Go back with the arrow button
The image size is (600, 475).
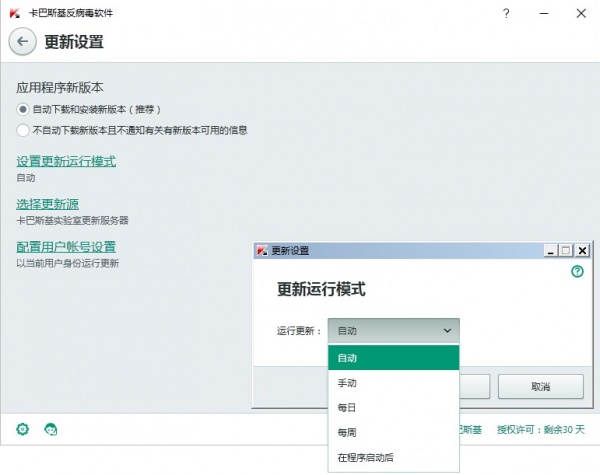click(23, 41)
